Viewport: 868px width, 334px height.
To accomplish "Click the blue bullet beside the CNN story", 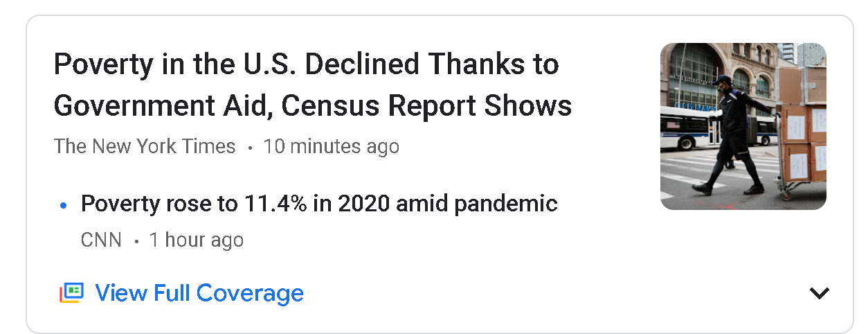I will click(x=64, y=205).
